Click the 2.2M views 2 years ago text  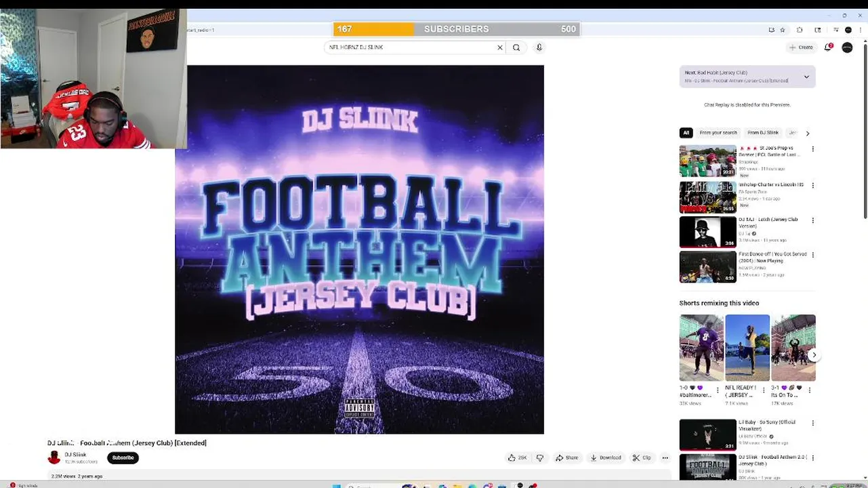[x=77, y=476]
